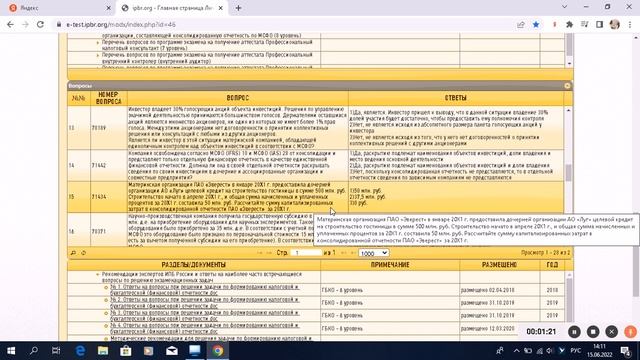Open File Explorer from taskbar
This screenshot has height=360, width=640.
point(103,351)
